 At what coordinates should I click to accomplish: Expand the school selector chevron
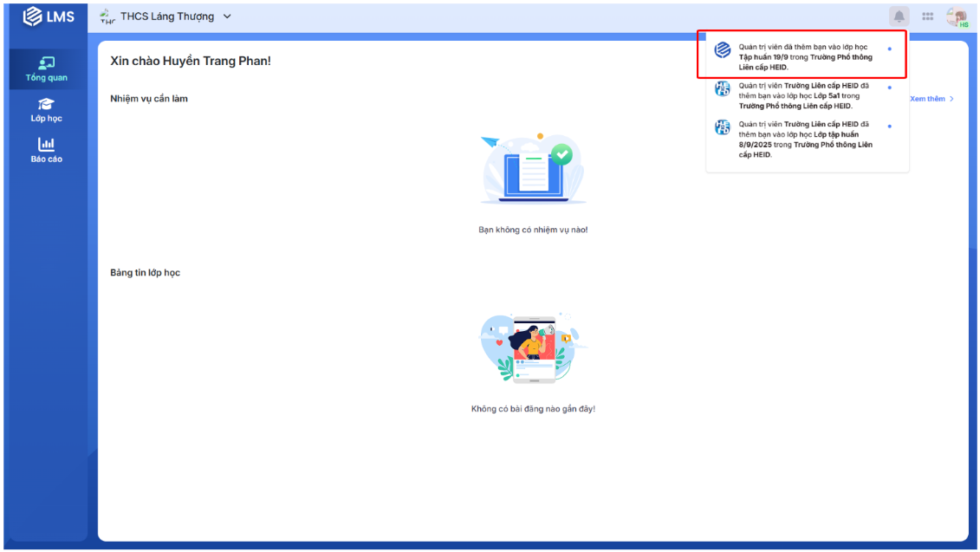pyautogui.click(x=227, y=16)
